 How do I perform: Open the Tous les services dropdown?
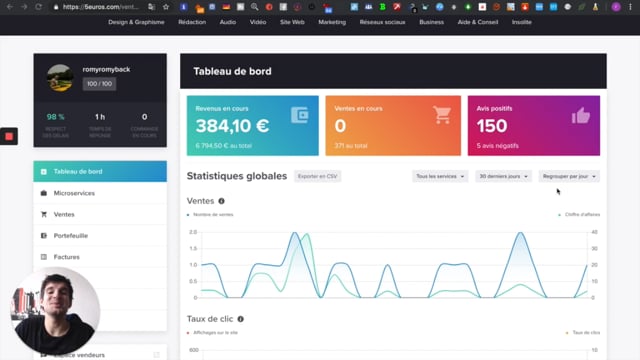tap(440, 176)
